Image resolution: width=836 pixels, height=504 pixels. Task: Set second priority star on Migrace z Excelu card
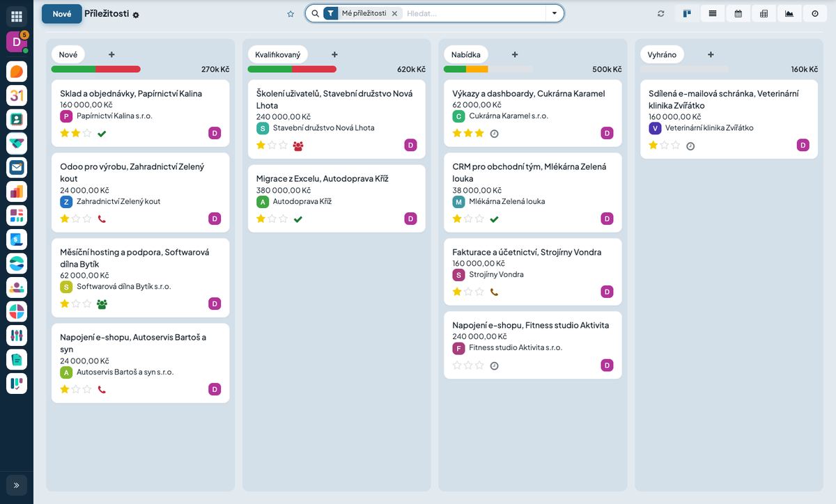[272, 219]
